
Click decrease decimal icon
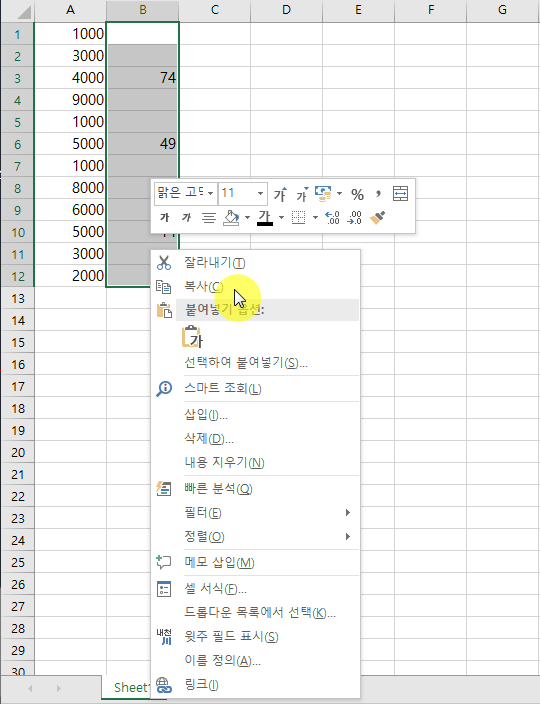pos(354,218)
